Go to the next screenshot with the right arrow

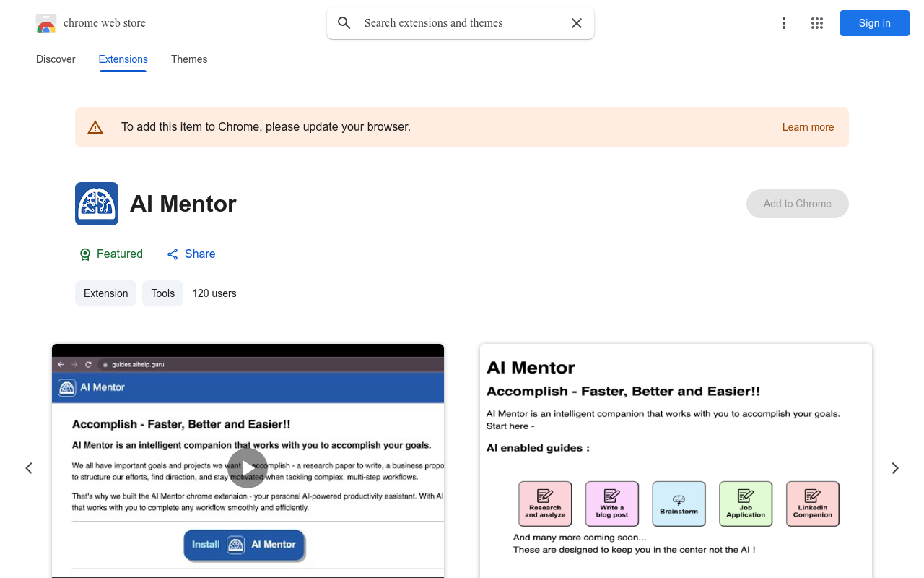[x=895, y=468]
